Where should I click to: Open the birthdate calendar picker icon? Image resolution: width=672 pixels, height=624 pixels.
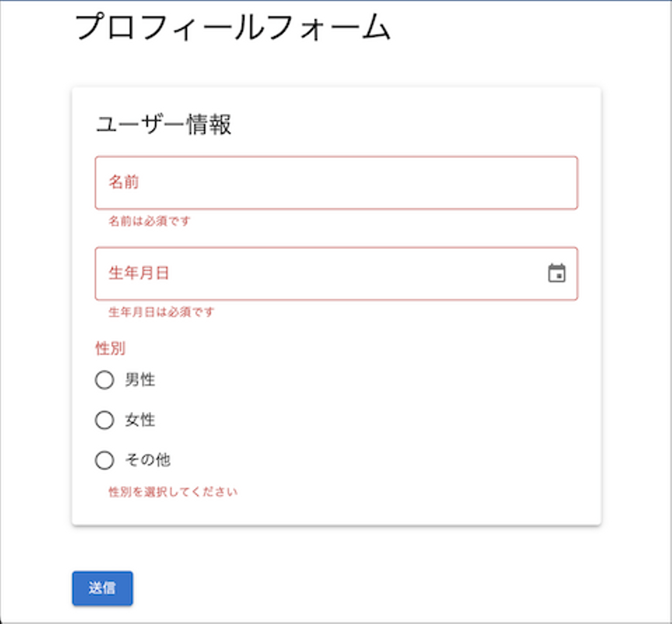point(556,273)
